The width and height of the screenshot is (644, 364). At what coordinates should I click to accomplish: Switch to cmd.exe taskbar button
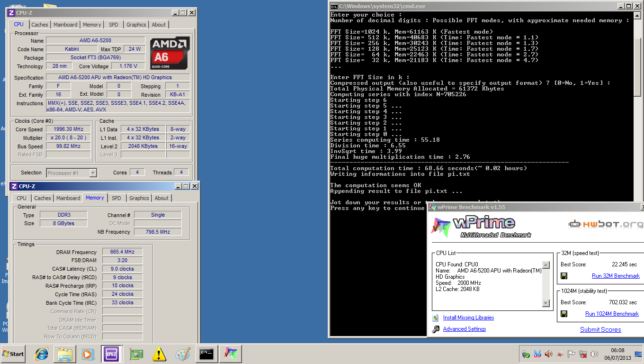point(206,354)
